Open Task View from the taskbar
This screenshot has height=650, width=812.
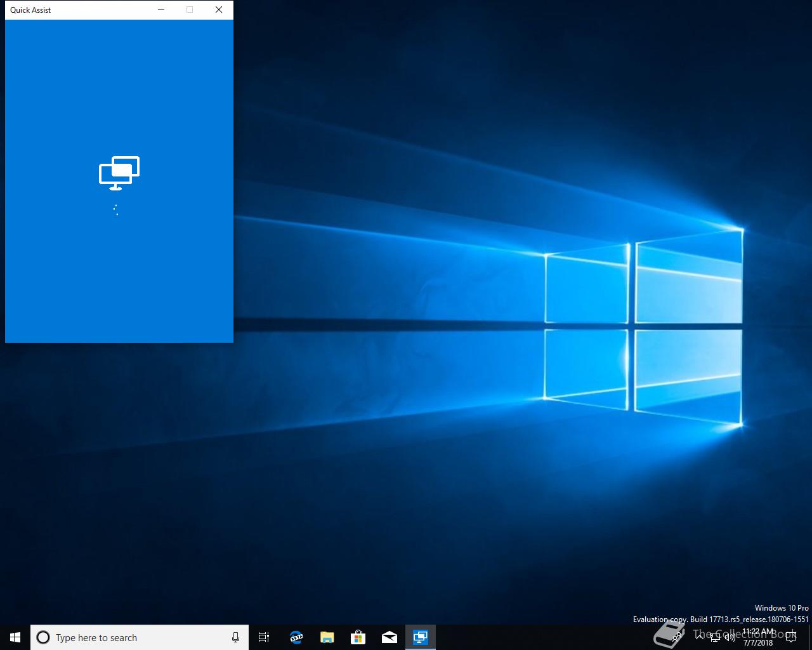pos(264,637)
